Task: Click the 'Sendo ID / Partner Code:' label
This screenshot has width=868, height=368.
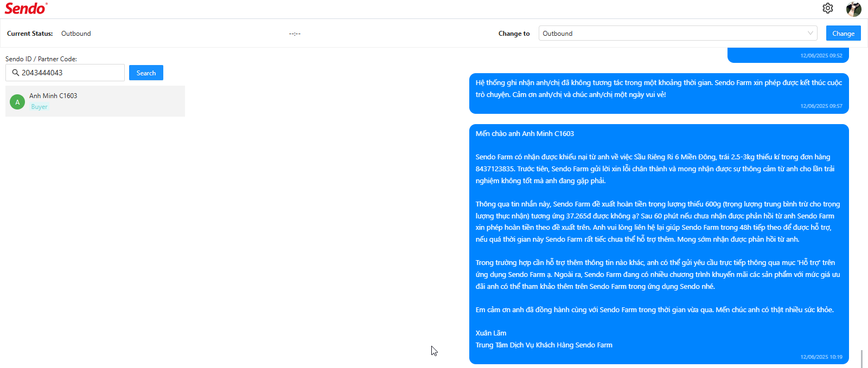Action: pyautogui.click(x=41, y=59)
